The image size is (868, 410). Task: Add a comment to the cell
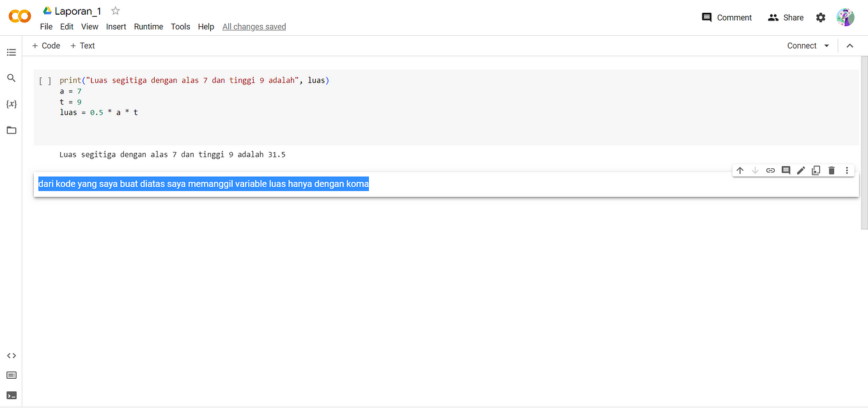[786, 171]
